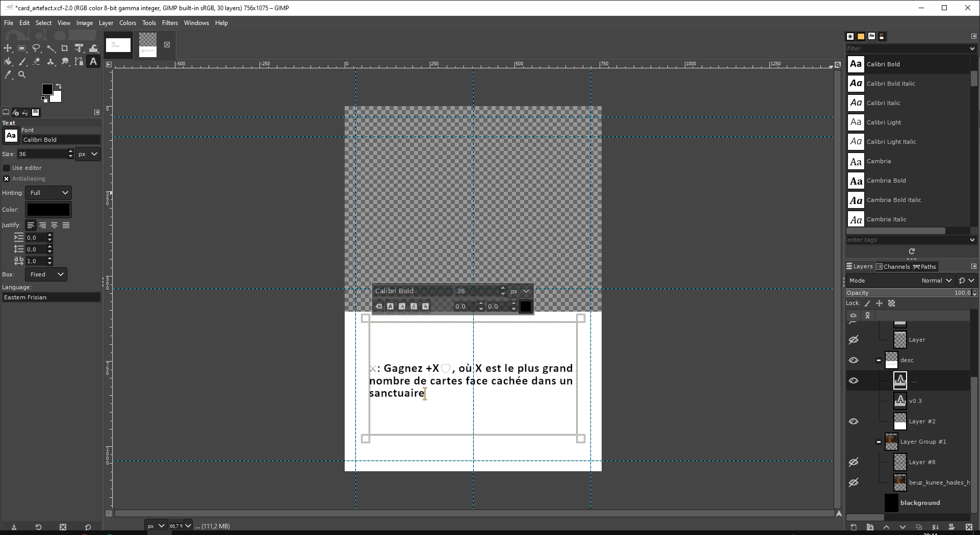Show the beuz_kunee_hades layer
The image size is (980, 535).
(854, 482)
